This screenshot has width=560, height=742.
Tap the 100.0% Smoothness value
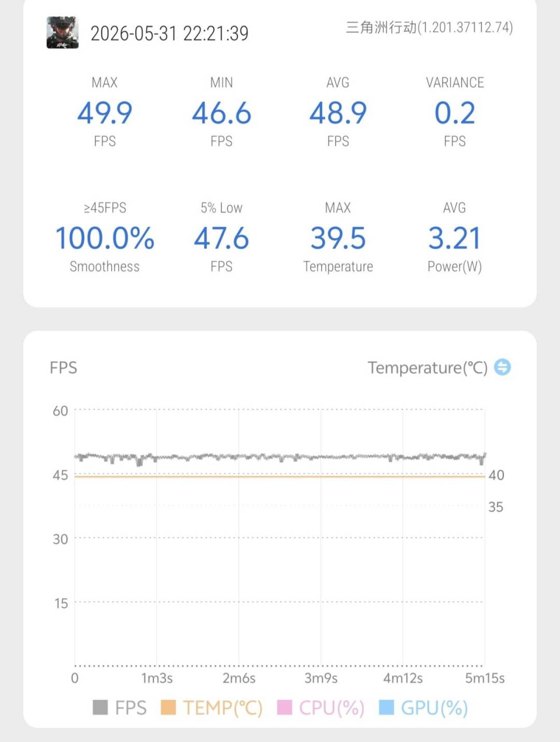tap(105, 238)
